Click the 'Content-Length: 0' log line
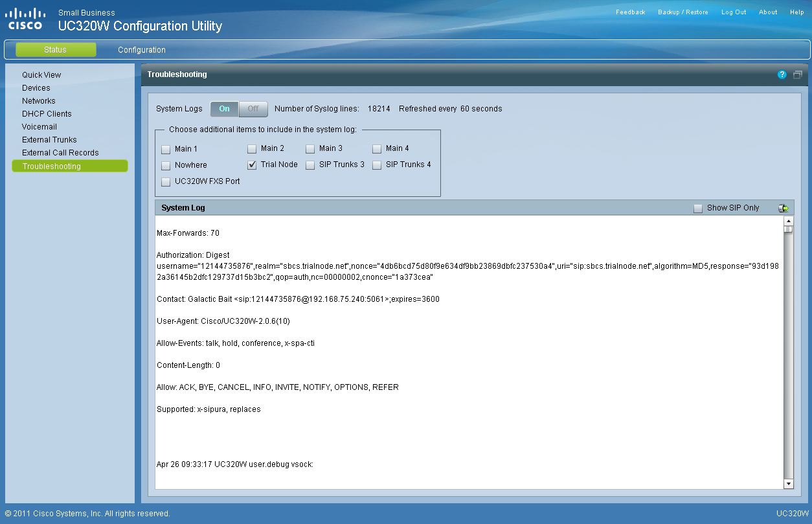Viewport: 812px width, 524px height. click(x=188, y=365)
